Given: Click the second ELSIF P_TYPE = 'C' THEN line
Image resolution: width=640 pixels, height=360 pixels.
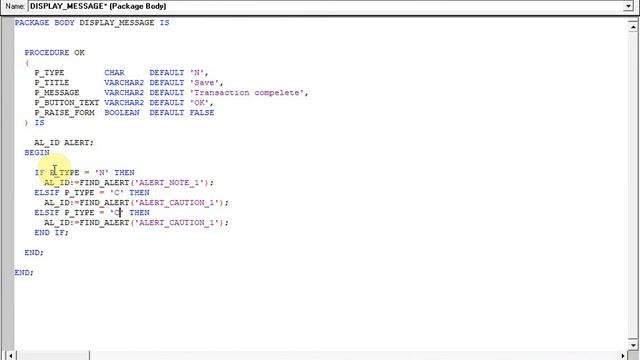Looking at the screenshot, I should click(x=92, y=213).
